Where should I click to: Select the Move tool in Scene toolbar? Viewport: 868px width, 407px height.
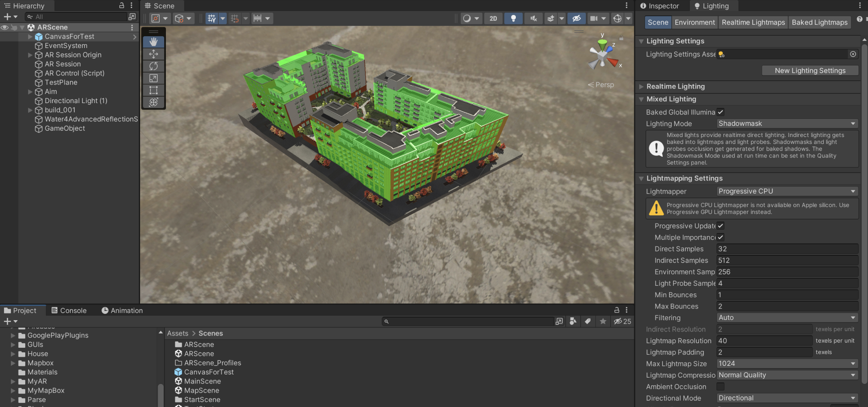coord(154,54)
